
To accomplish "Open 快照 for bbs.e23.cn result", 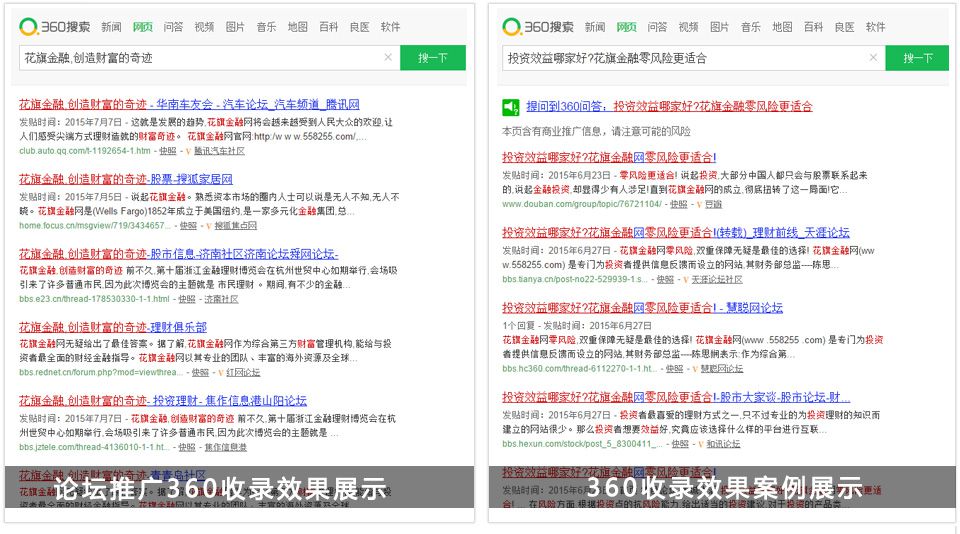I will pos(187,299).
